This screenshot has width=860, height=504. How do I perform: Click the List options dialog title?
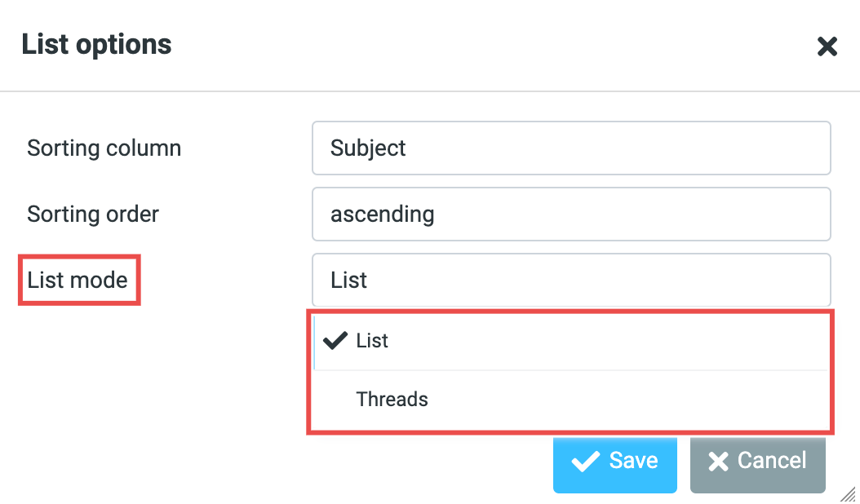[96, 44]
